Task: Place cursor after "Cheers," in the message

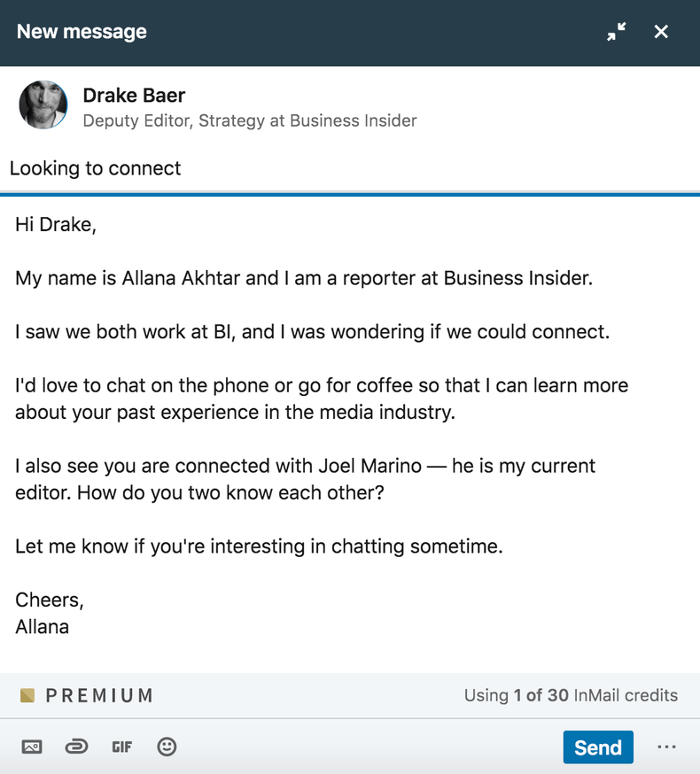Action: point(85,600)
